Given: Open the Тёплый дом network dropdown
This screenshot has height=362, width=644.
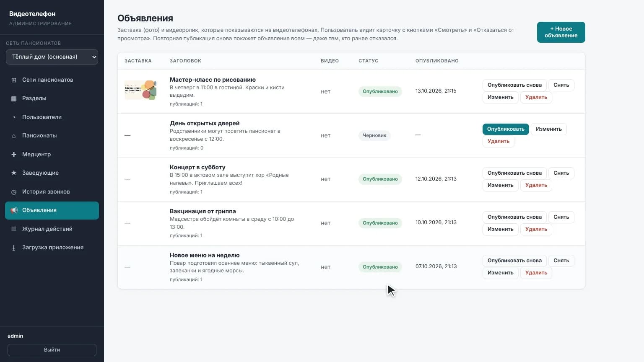Looking at the screenshot, I should (52, 57).
